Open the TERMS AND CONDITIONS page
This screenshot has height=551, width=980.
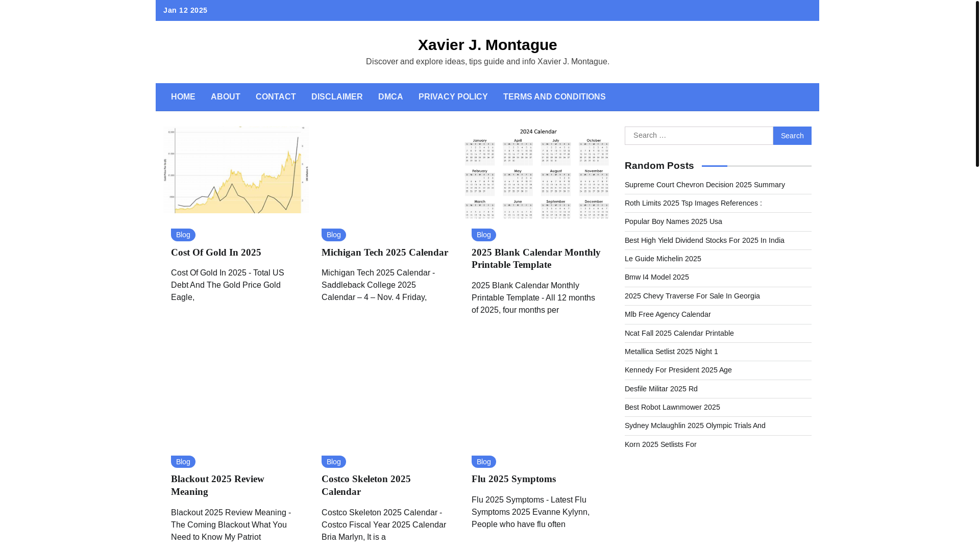tap(554, 97)
